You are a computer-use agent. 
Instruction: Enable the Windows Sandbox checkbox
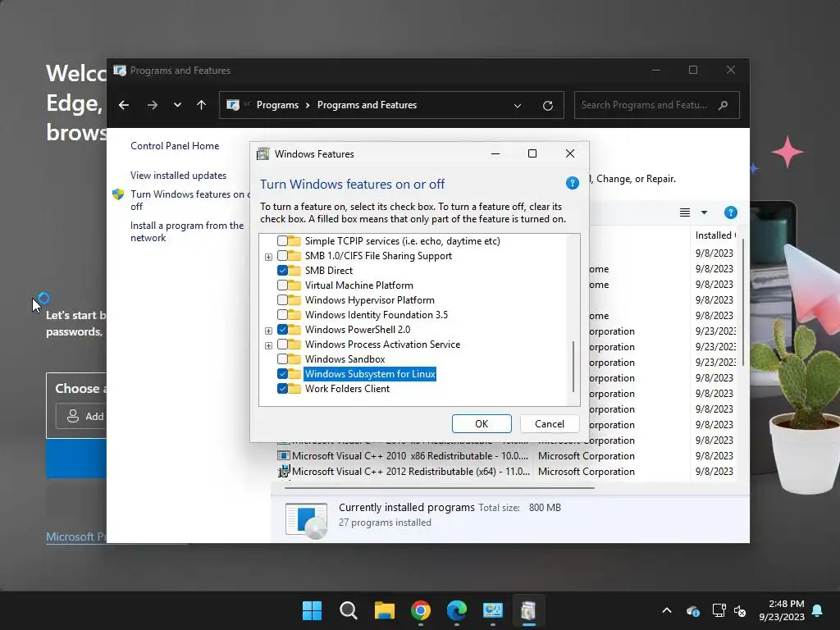282,359
